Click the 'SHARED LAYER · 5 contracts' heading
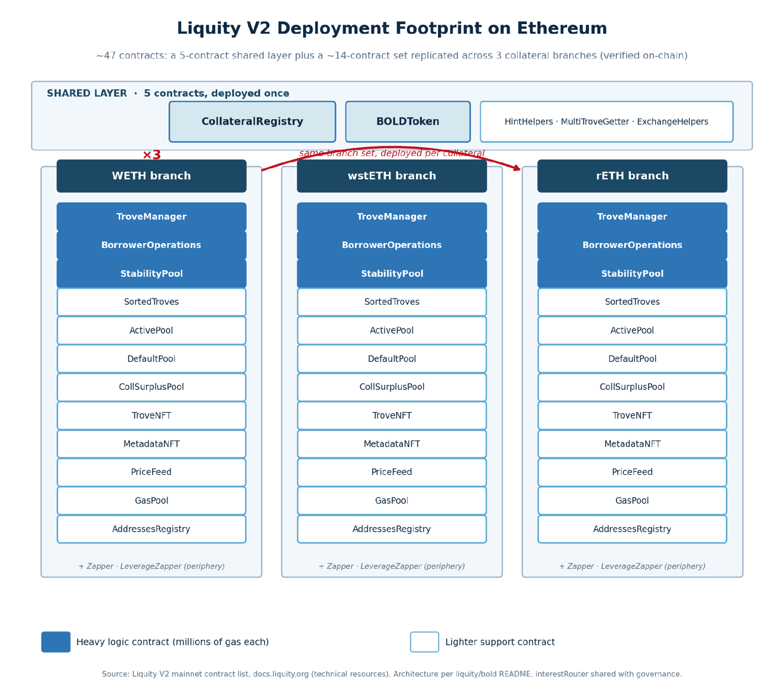 click(x=168, y=94)
